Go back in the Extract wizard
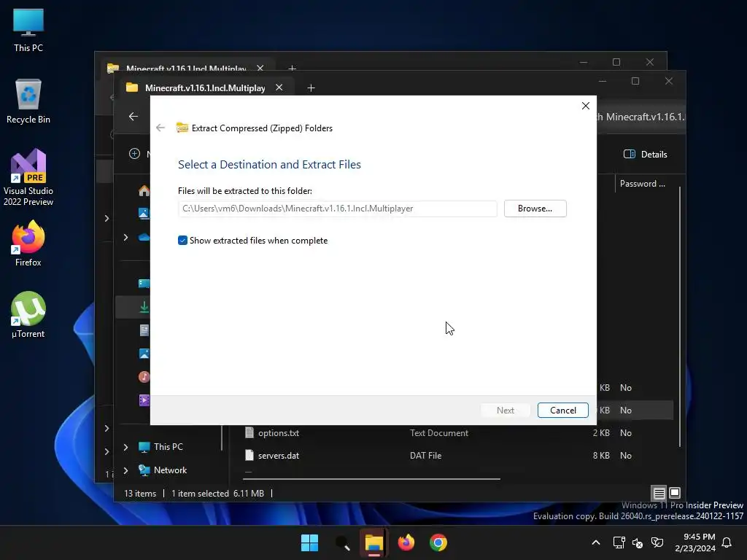 (x=160, y=128)
